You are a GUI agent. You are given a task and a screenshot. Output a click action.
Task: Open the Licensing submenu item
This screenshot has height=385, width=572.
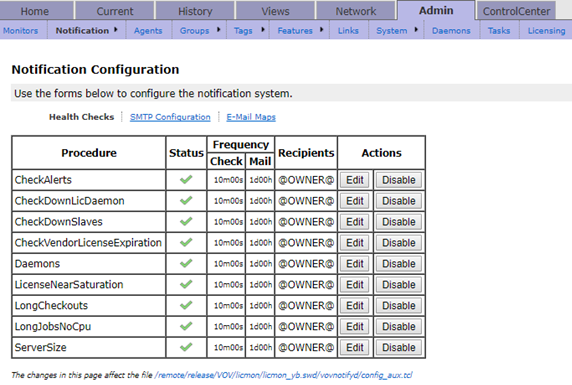coord(546,31)
